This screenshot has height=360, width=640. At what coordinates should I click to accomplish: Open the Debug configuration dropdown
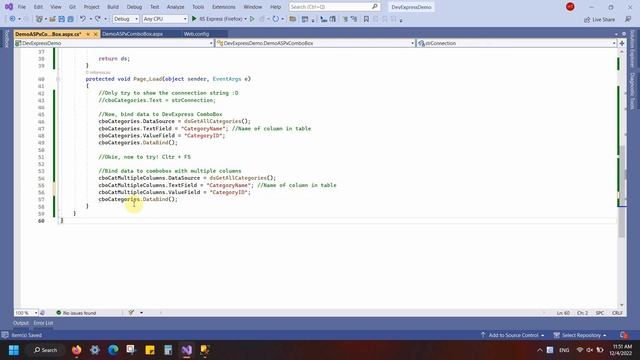[x=126, y=19]
